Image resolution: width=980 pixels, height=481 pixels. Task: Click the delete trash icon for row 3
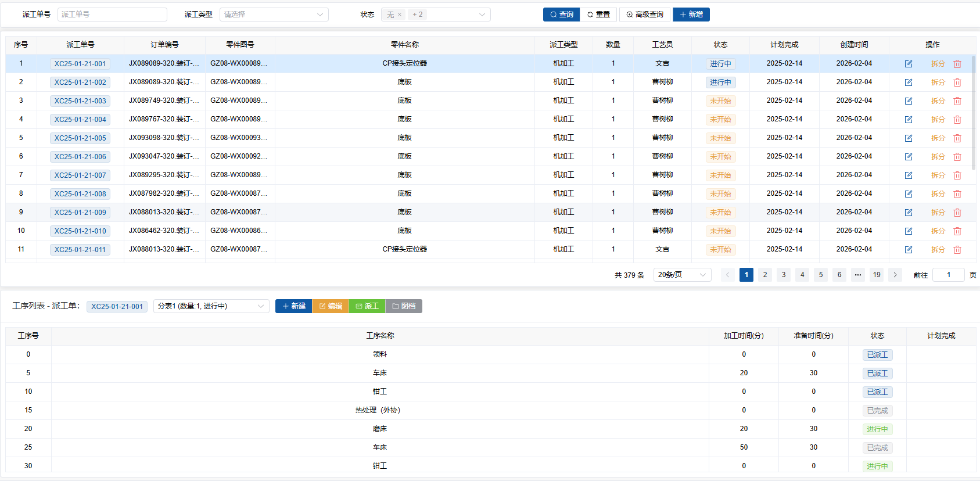[x=957, y=101]
